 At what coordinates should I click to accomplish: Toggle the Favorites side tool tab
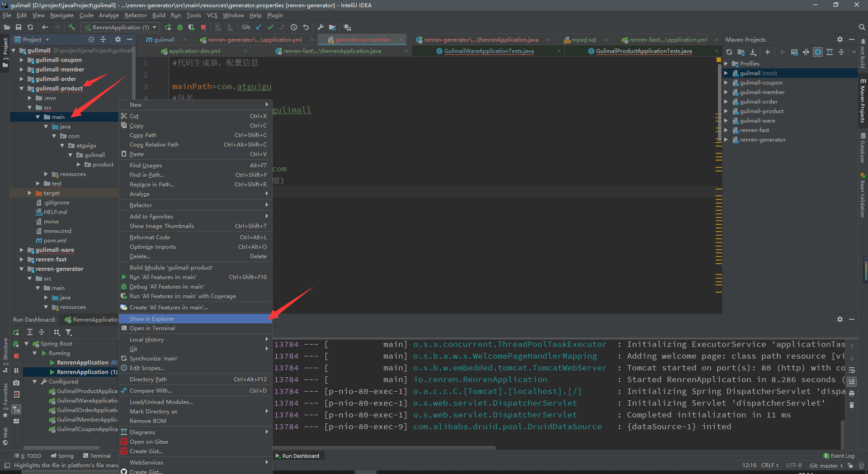(x=5, y=400)
